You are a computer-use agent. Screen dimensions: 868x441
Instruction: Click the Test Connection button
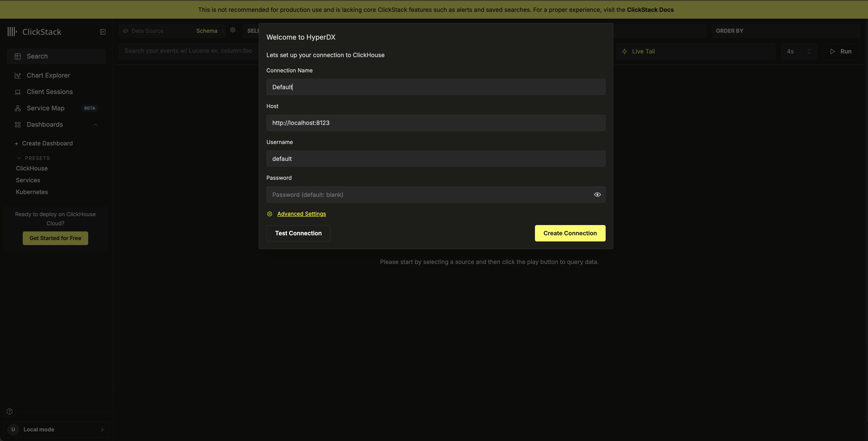click(x=298, y=233)
